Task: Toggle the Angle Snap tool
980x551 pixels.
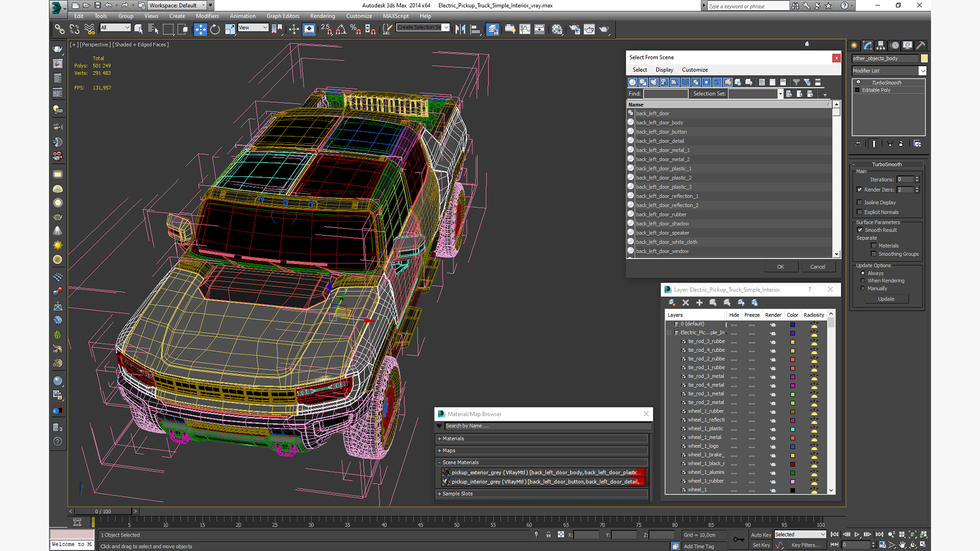Action: coord(341,29)
